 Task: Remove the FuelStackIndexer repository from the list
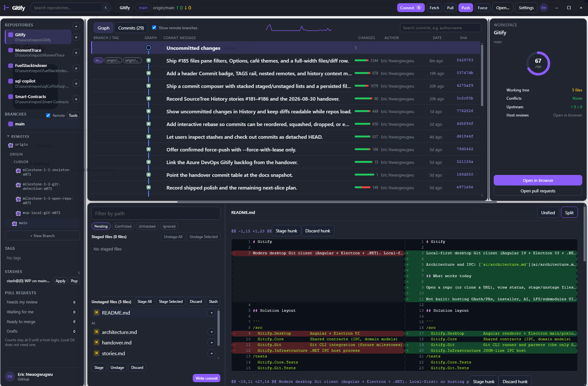pos(76,68)
